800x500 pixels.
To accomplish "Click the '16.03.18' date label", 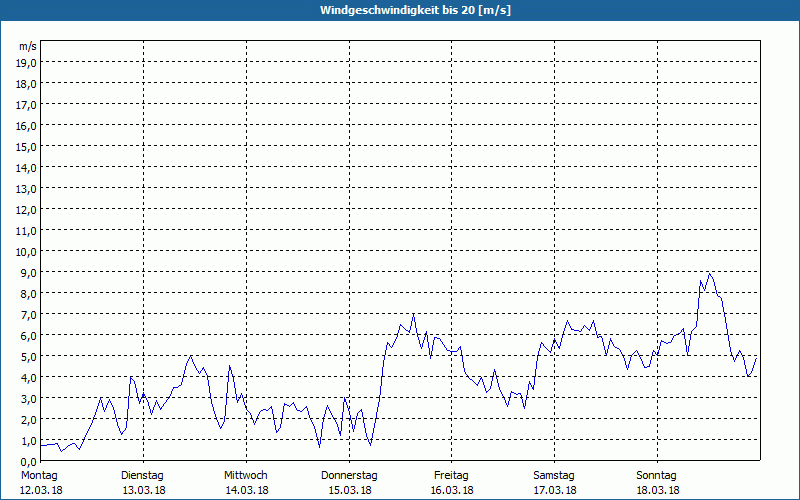I will (452, 490).
